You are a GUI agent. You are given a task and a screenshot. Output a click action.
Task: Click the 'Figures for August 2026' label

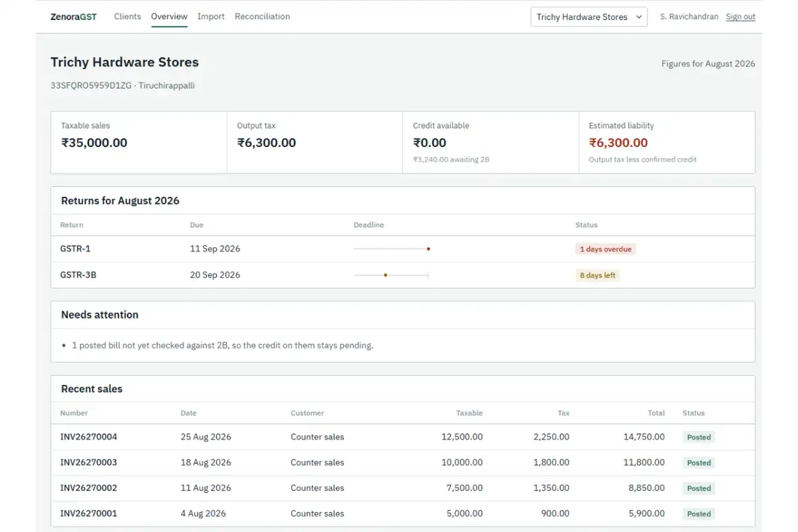[x=708, y=64]
